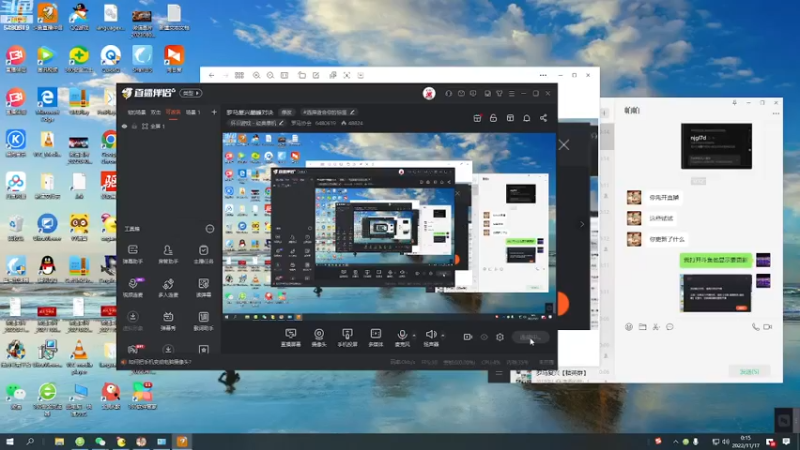This screenshot has height=450, width=800.
Task: Open the phone screen-casting source
Action: (x=347, y=337)
